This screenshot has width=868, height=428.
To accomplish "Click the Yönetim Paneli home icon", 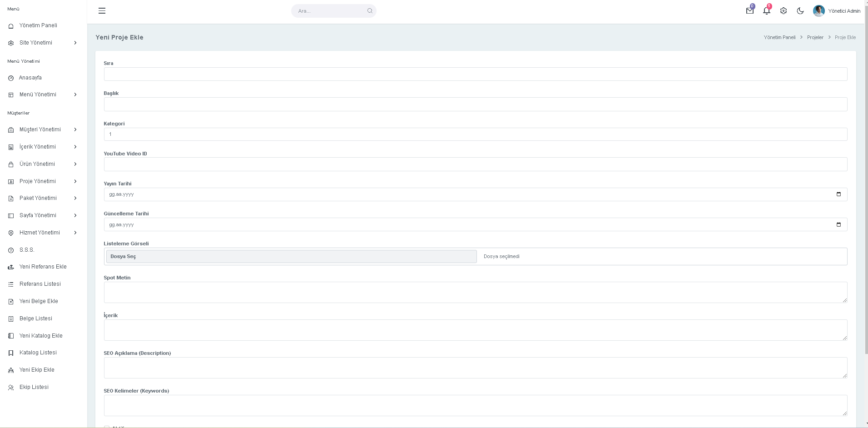I will pyautogui.click(x=11, y=26).
